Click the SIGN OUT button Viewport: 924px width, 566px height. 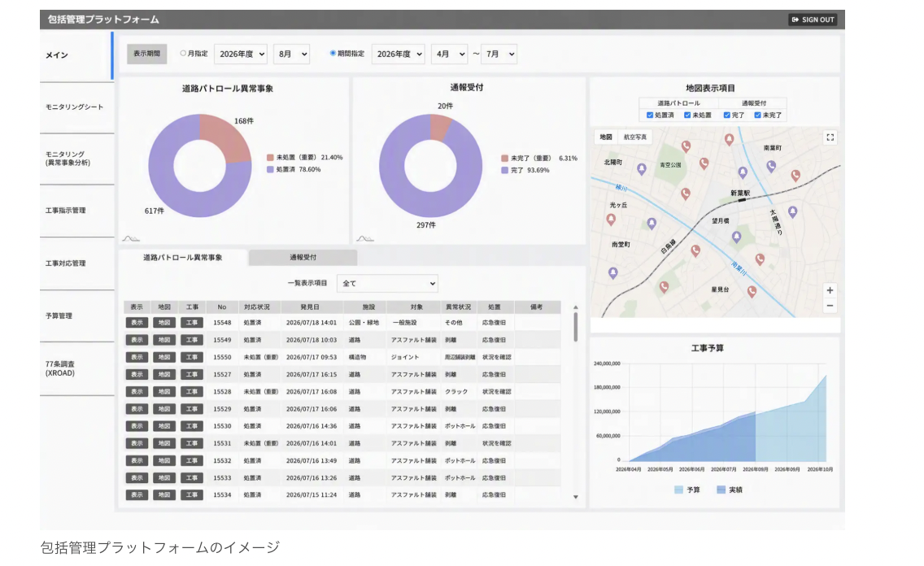tap(813, 20)
